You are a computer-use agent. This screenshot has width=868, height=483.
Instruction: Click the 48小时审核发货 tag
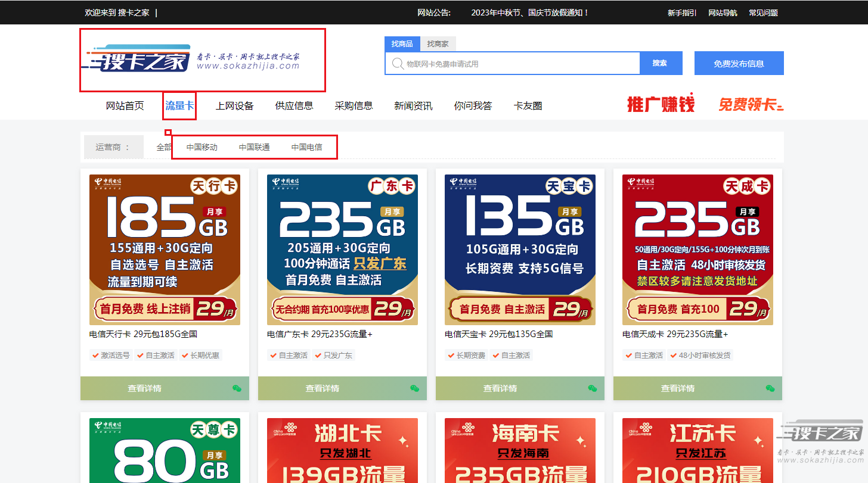[x=700, y=356]
